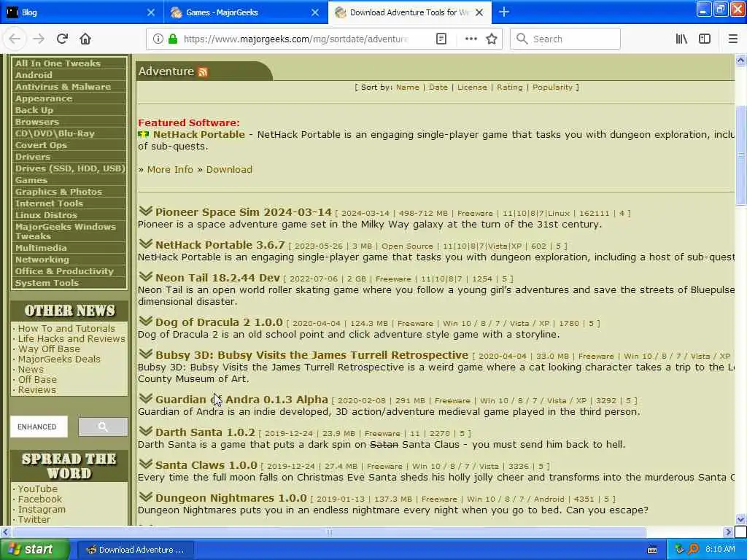Open MajorGeeks Deals link

pos(59,359)
